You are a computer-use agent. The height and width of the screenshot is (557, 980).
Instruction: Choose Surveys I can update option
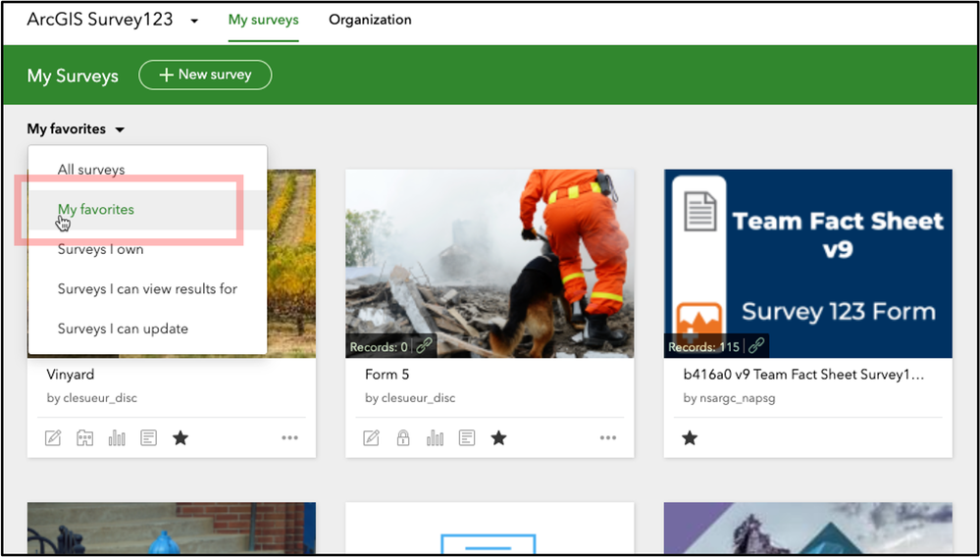[123, 329]
